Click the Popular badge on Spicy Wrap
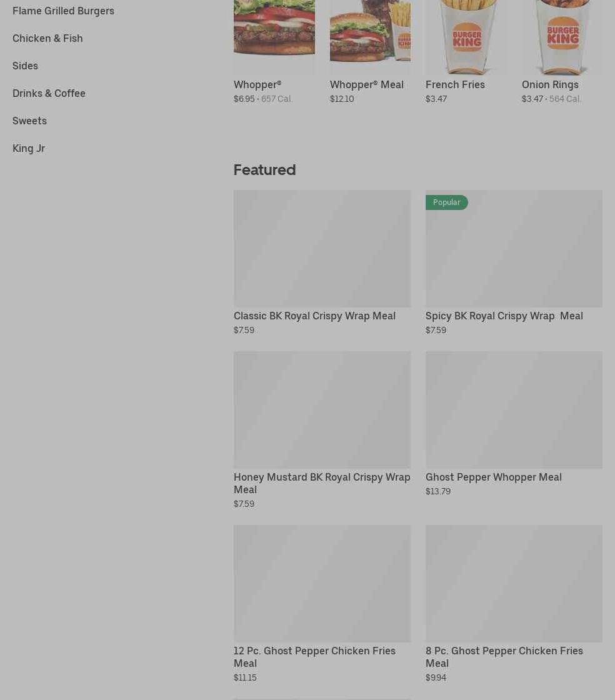Viewport: 615px width, 700px height. click(x=446, y=202)
